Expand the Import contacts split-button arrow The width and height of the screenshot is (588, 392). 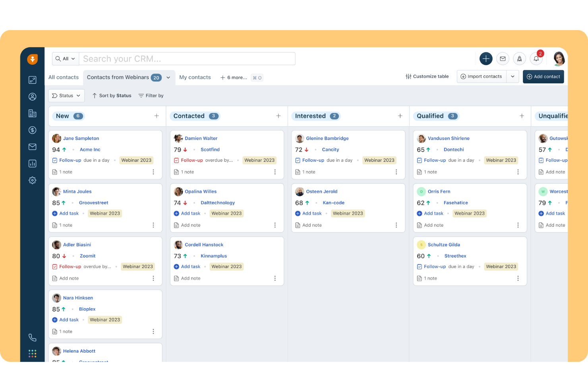[x=513, y=76]
